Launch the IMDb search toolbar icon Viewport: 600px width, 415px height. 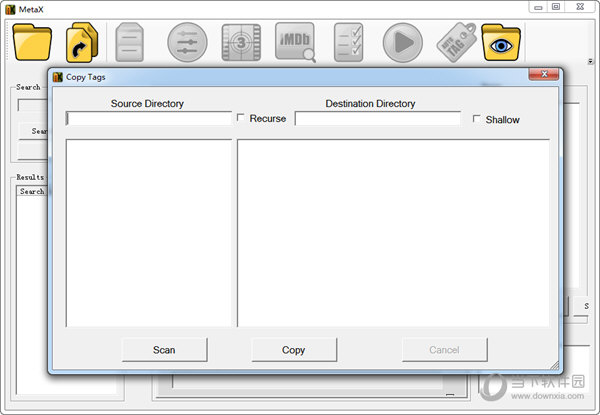click(x=295, y=42)
